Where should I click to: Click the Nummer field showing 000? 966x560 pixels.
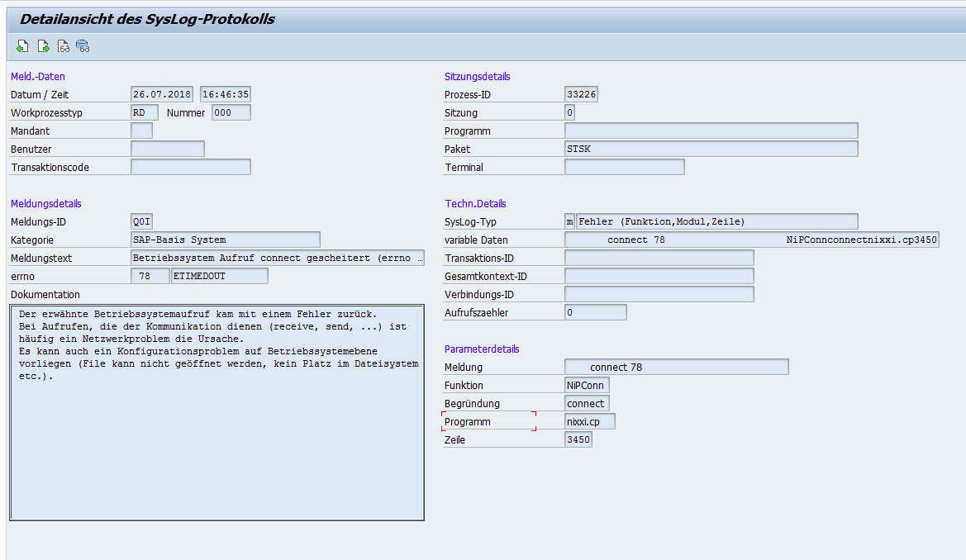[231, 112]
